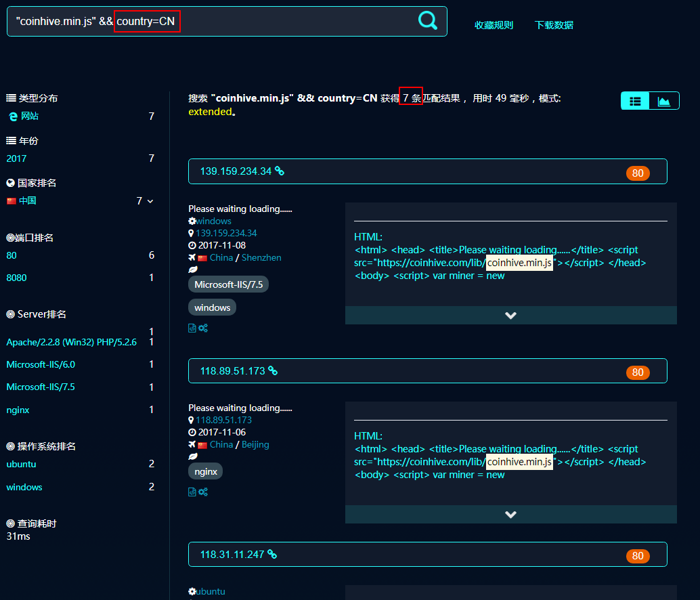Click clock icon beside 2017-11-06
700x600 pixels.
(x=192, y=432)
